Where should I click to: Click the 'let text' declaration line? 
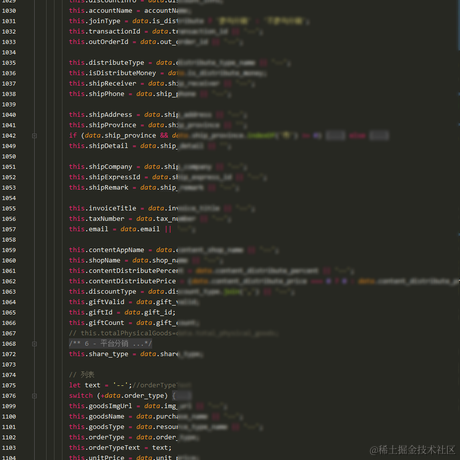[130, 385]
